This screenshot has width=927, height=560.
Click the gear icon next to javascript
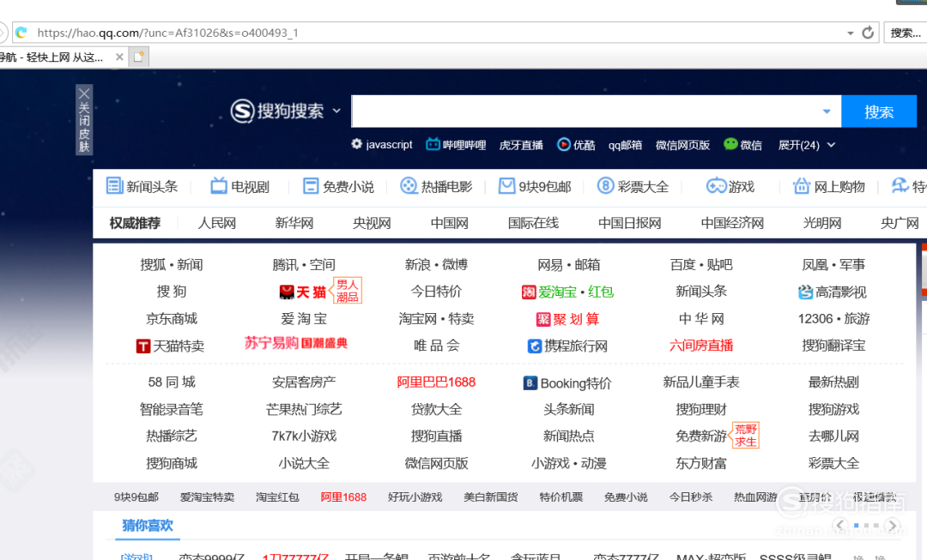click(x=356, y=143)
